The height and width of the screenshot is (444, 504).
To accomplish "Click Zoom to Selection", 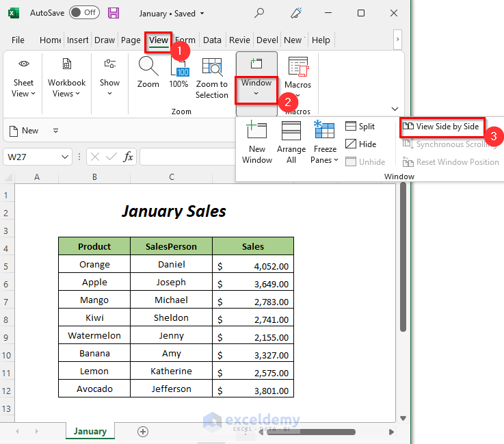I will click(212, 79).
